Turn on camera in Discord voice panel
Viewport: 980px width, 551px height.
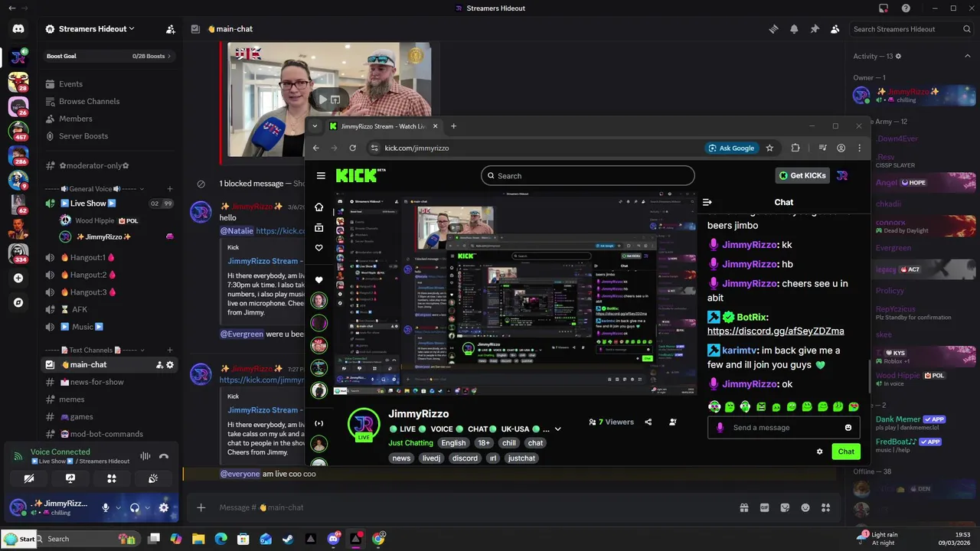29,478
